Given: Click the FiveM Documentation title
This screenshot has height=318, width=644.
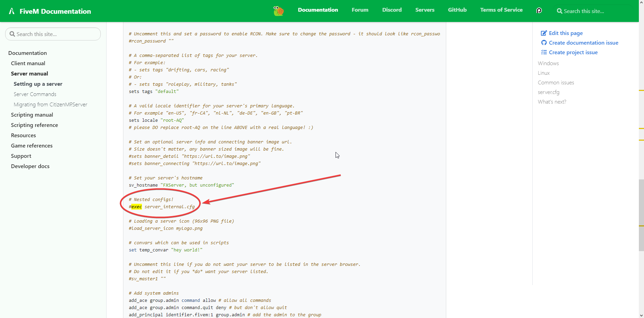Looking at the screenshot, I should click(x=55, y=11).
